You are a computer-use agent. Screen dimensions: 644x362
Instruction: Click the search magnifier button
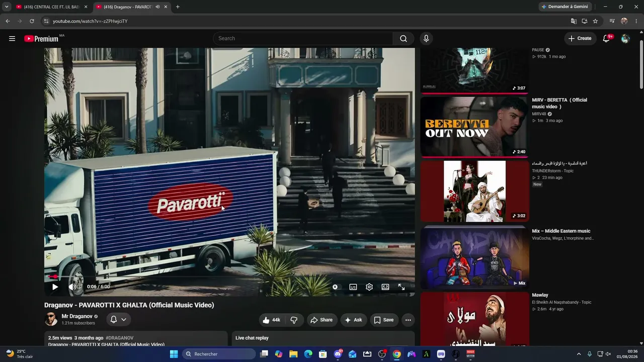pyautogui.click(x=404, y=38)
